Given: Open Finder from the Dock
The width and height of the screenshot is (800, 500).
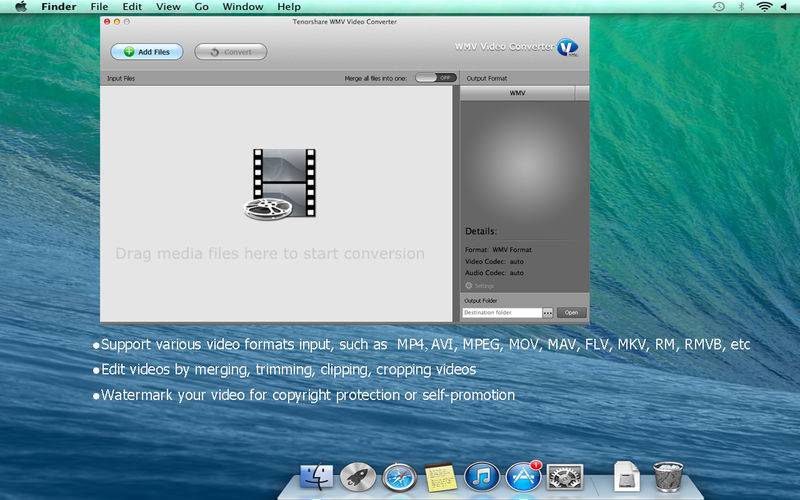Looking at the screenshot, I should 316,478.
